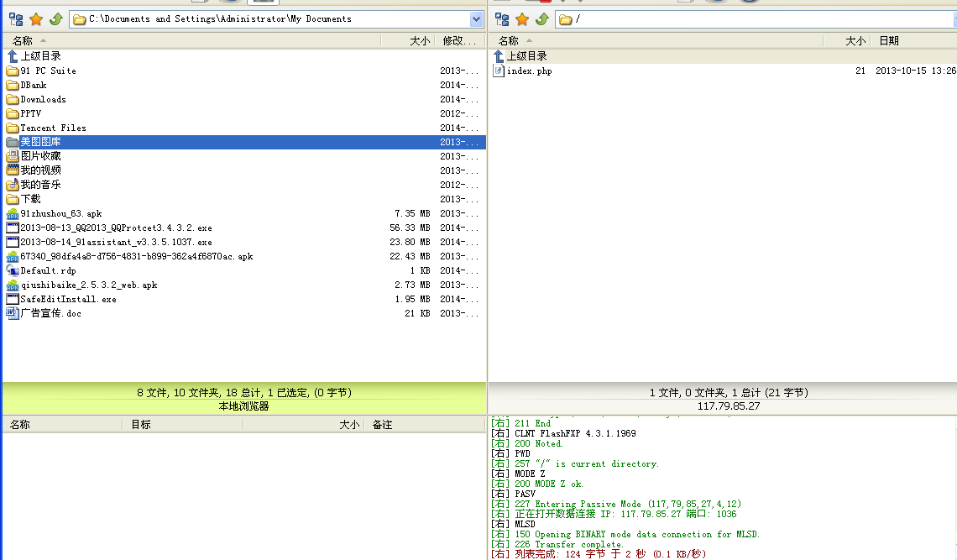Screen dimensions: 957x560
Task: Select the Default.rdp file
Action: click(48, 270)
